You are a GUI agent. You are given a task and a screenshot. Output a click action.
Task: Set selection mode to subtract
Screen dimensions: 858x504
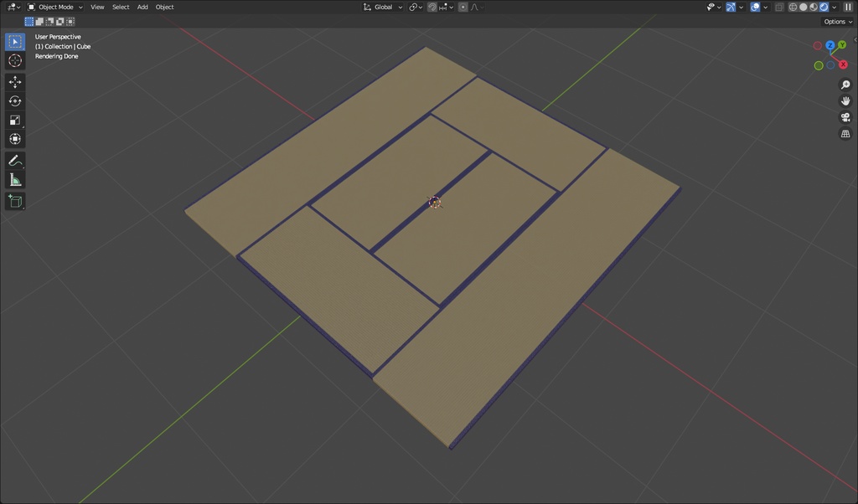(x=49, y=21)
